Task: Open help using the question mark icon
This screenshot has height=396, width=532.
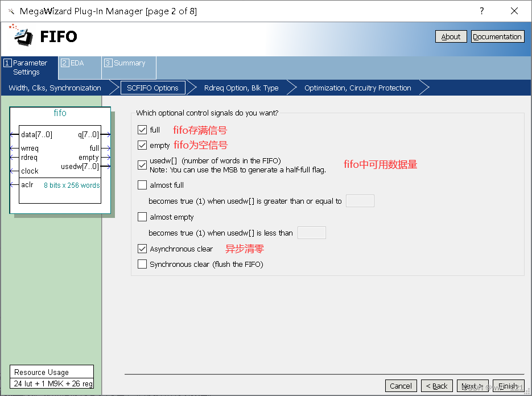Action: tap(481, 10)
